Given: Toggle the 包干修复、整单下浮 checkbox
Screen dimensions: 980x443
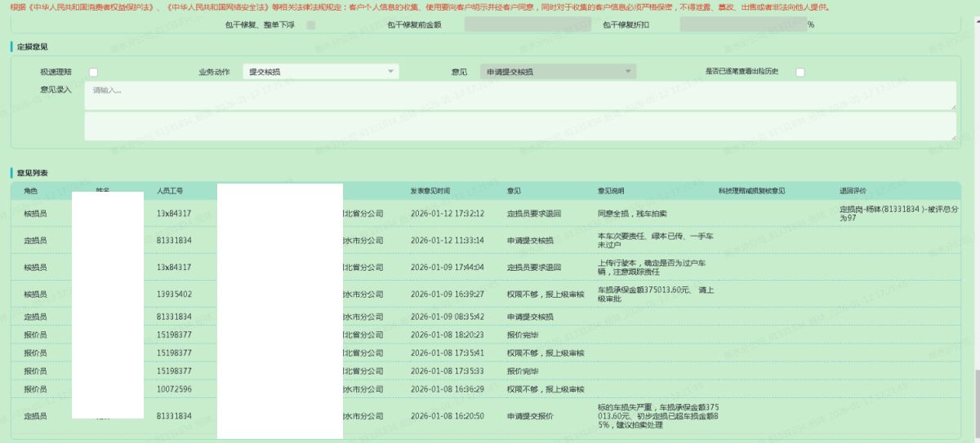Looking at the screenshot, I should pos(311,25).
